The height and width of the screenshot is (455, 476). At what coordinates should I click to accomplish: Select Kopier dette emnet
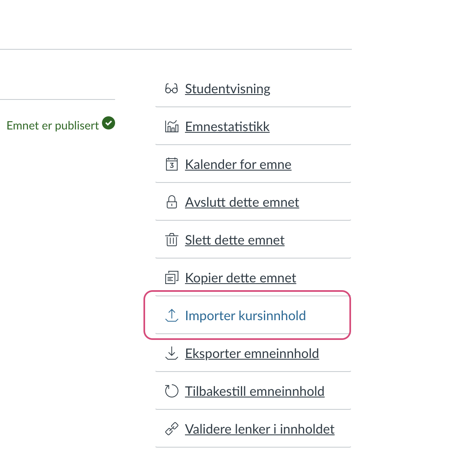click(240, 278)
